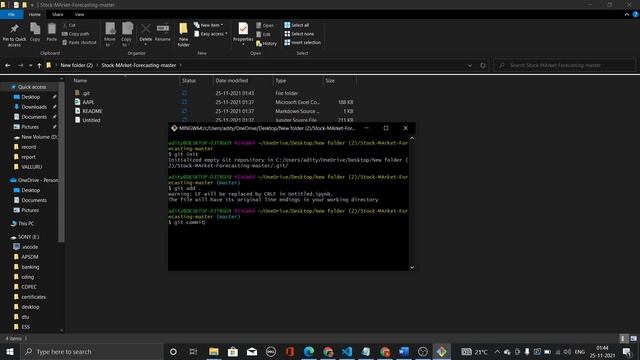This screenshot has width=640, height=360.
Task: Open the Documents folder under OneDrive
Action: tap(34, 200)
